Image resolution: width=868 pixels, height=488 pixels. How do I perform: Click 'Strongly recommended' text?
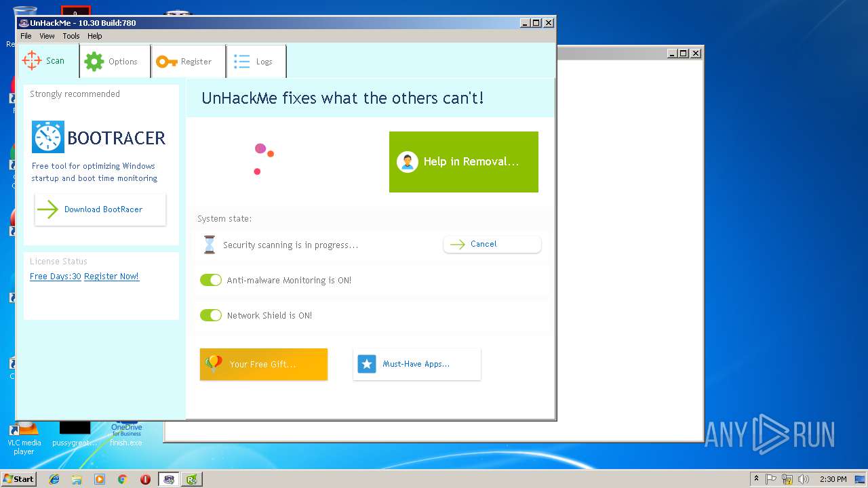pyautogui.click(x=75, y=94)
